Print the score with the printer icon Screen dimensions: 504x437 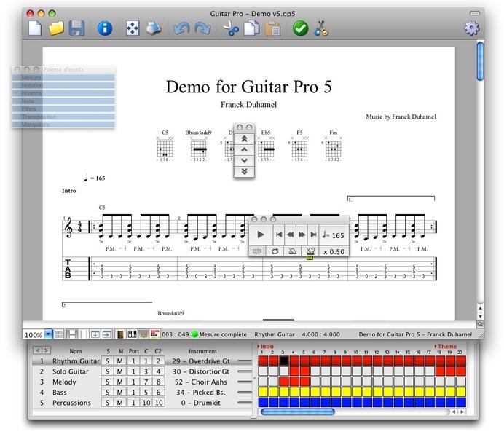154,28
